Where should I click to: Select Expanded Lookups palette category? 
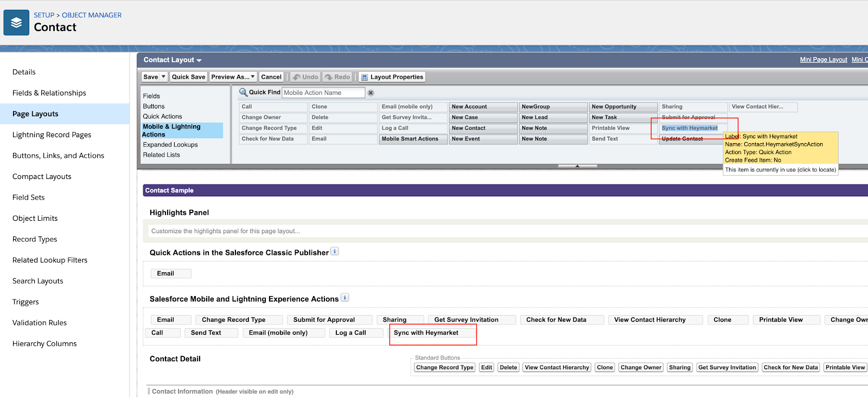coord(170,145)
